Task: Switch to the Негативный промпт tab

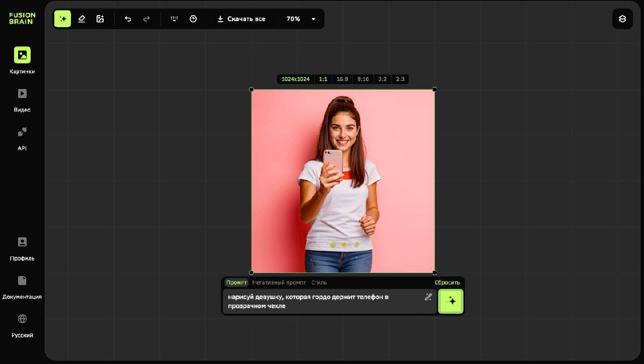Action: [x=279, y=283]
